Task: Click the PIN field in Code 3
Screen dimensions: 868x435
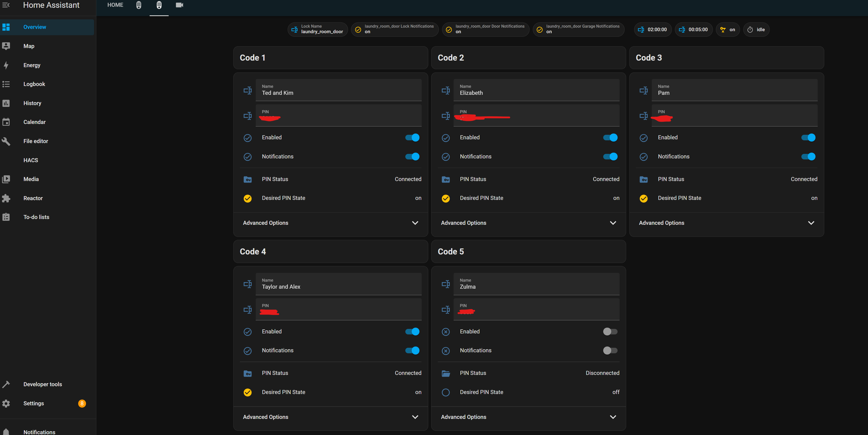Action: (x=734, y=116)
